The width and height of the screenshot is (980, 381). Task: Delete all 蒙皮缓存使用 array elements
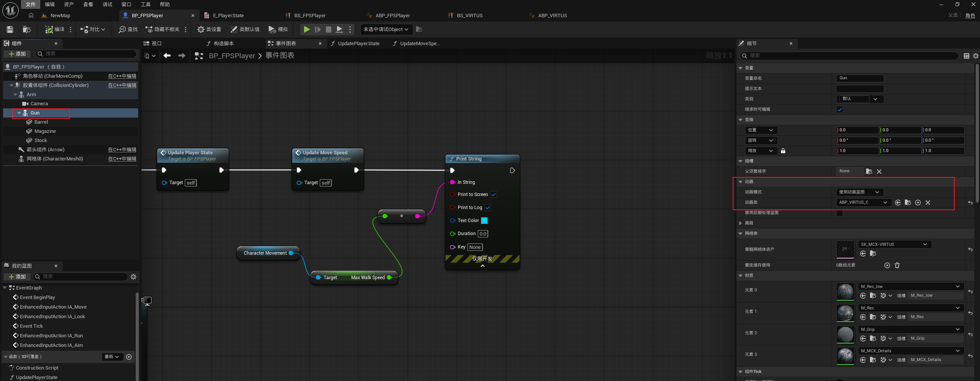(x=897, y=265)
